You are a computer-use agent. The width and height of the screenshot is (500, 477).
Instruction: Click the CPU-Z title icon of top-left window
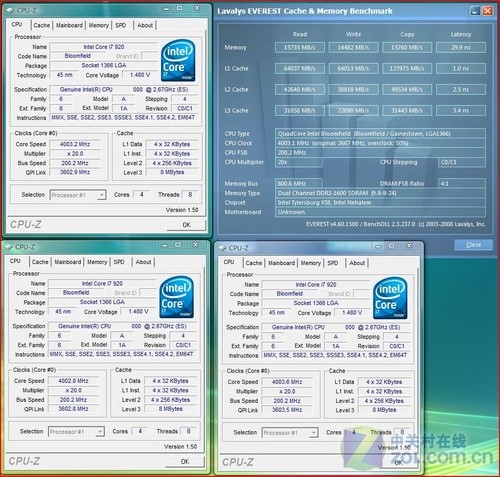coord(10,11)
